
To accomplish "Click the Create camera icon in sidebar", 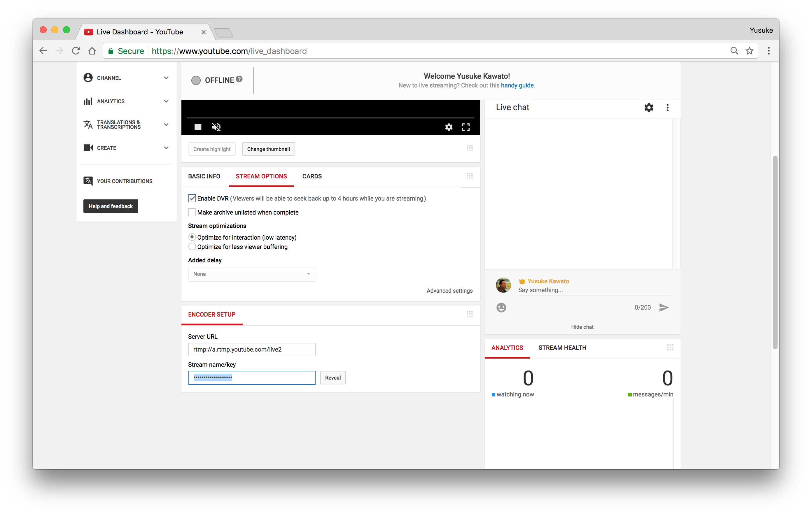I will 88,148.
